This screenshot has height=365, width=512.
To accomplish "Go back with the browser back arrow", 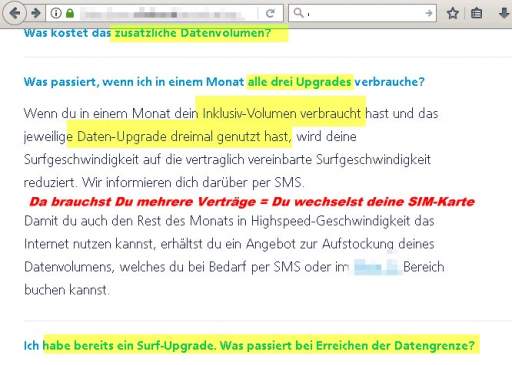I will [14, 13].
